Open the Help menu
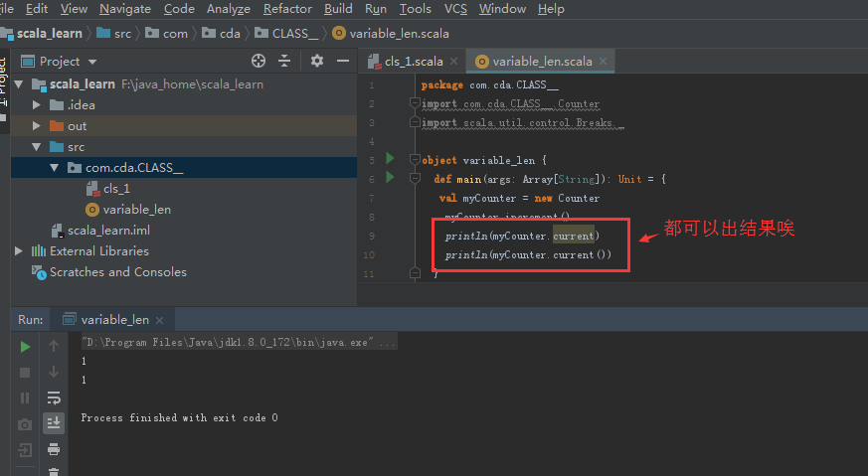This screenshot has height=476, width=868. (x=551, y=9)
